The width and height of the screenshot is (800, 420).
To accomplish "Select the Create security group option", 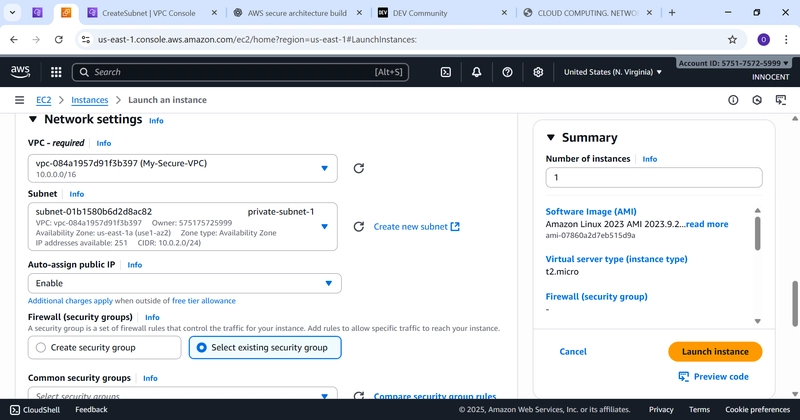I will (x=105, y=348).
